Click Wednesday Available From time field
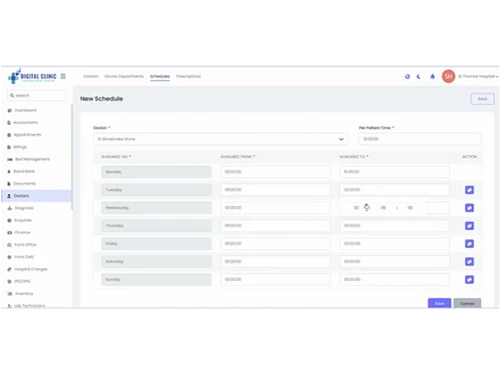500x375 pixels. pyautogui.click(x=275, y=208)
